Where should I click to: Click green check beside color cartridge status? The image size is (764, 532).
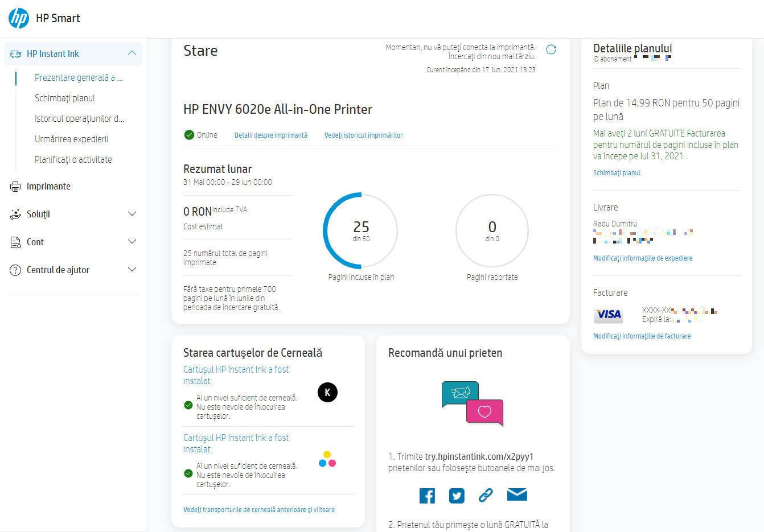(188, 473)
